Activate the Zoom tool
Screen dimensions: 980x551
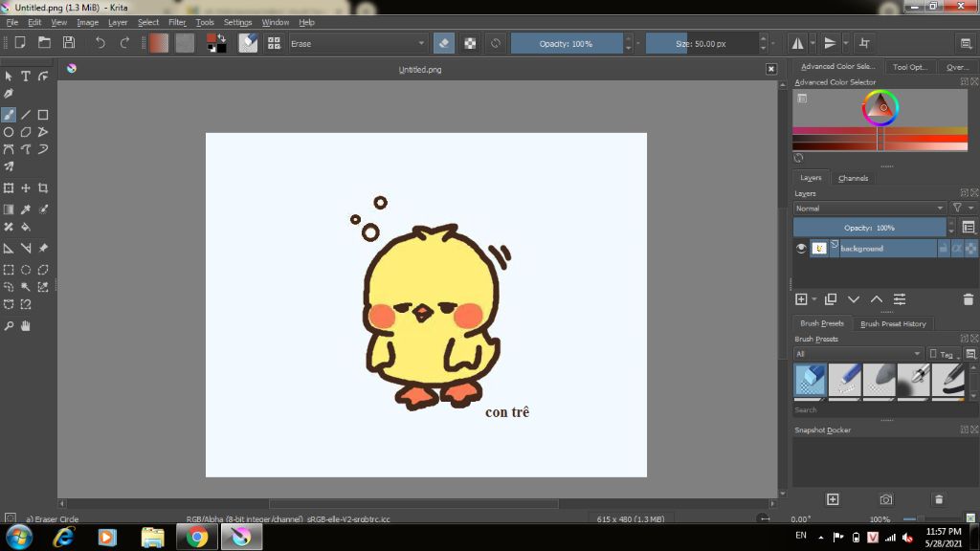point(8,326)
